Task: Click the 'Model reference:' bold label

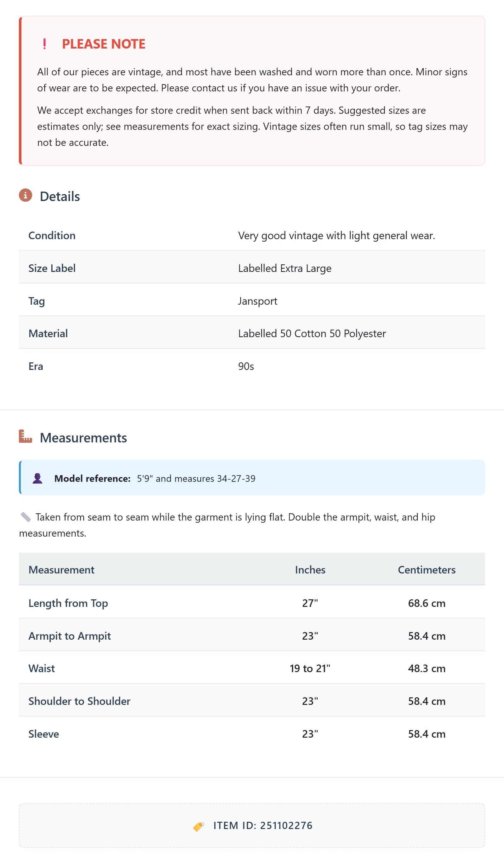Action: [92, 478]
